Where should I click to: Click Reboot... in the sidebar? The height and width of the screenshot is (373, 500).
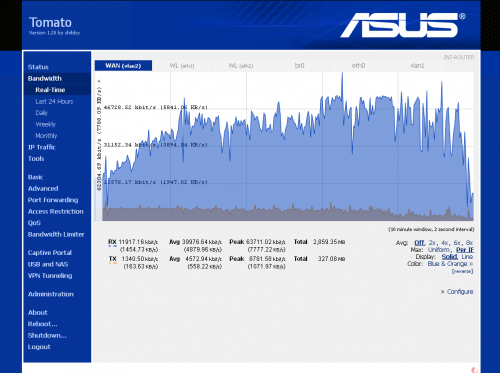43,324
